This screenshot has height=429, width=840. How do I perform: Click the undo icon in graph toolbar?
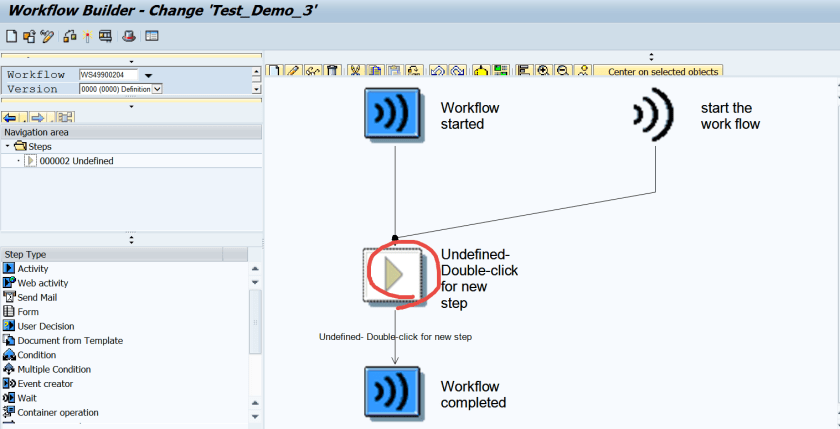point(438,71)
